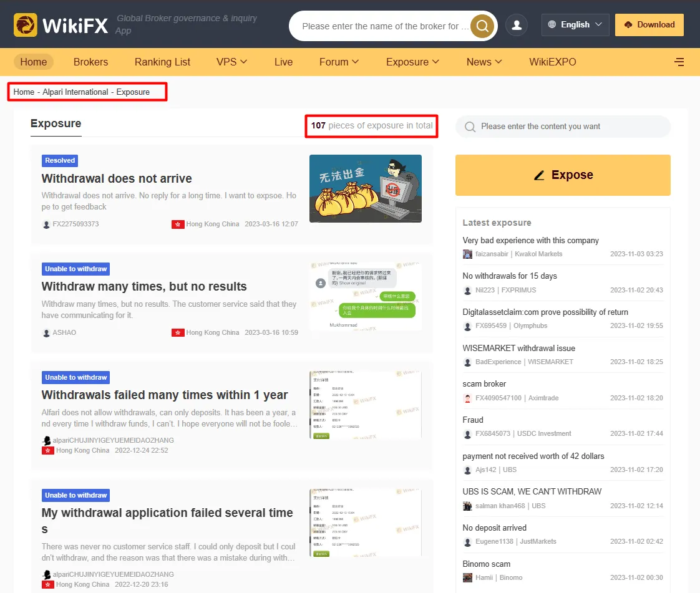Open 'No withdrawals for 15 days'

pyautogui.click(x=509, y=276)
